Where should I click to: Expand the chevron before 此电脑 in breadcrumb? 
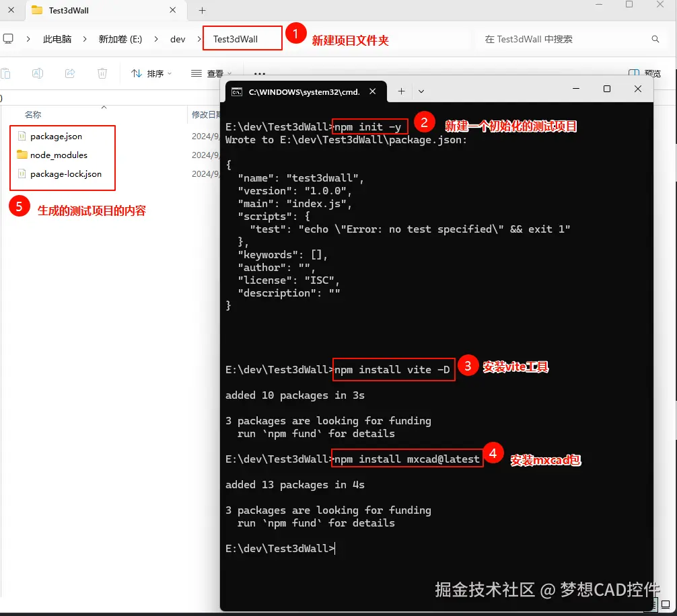point(28,39)
